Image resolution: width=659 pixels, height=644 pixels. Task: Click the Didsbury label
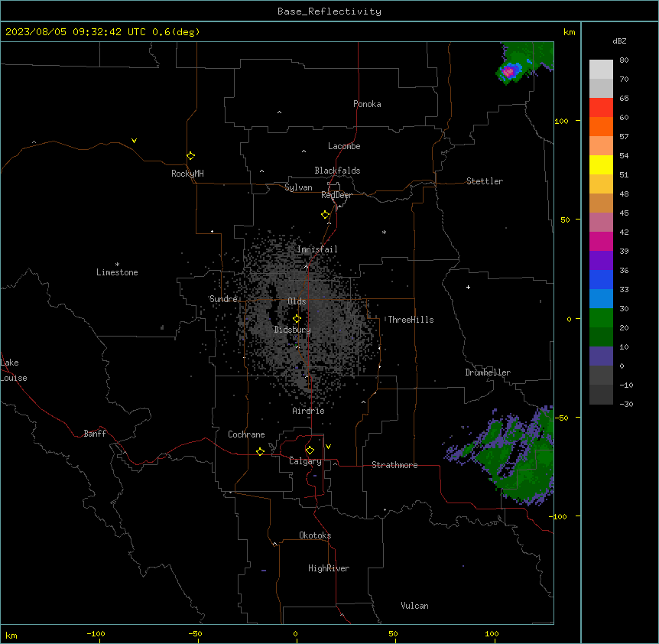pos(293,330)
